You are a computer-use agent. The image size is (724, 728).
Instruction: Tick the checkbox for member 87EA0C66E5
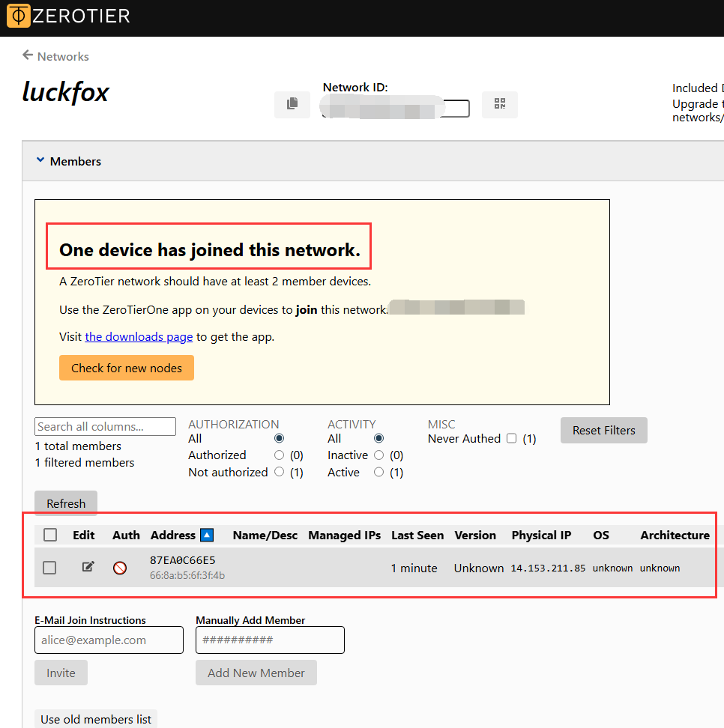(49, 568)
